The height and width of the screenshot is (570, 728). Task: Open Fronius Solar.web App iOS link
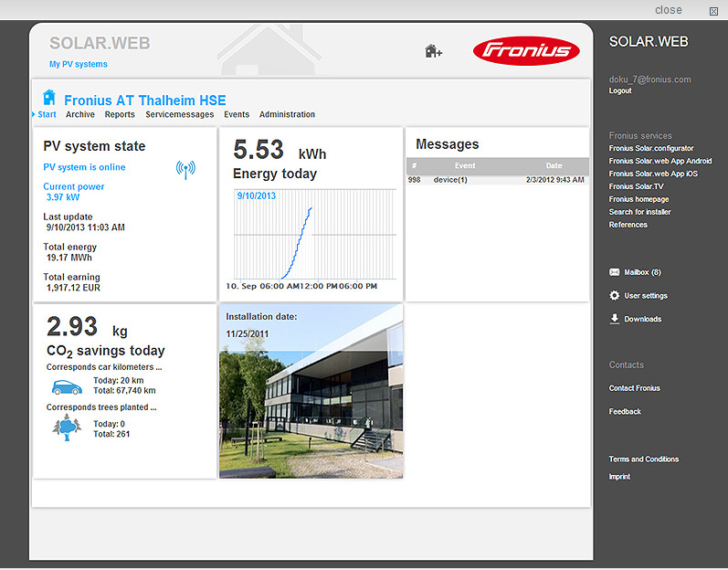[653, 174]
